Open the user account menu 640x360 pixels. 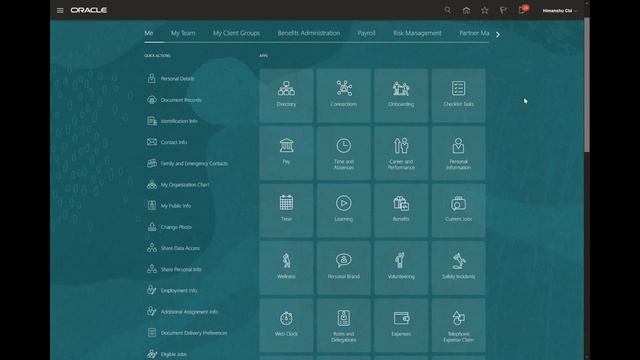[x=559, y=11]
